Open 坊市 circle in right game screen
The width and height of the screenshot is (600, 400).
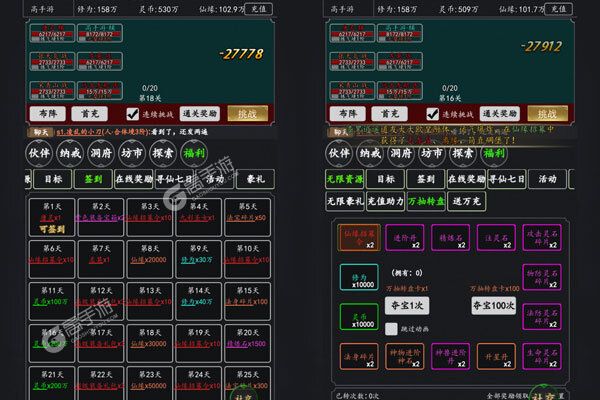coord(432,153)
